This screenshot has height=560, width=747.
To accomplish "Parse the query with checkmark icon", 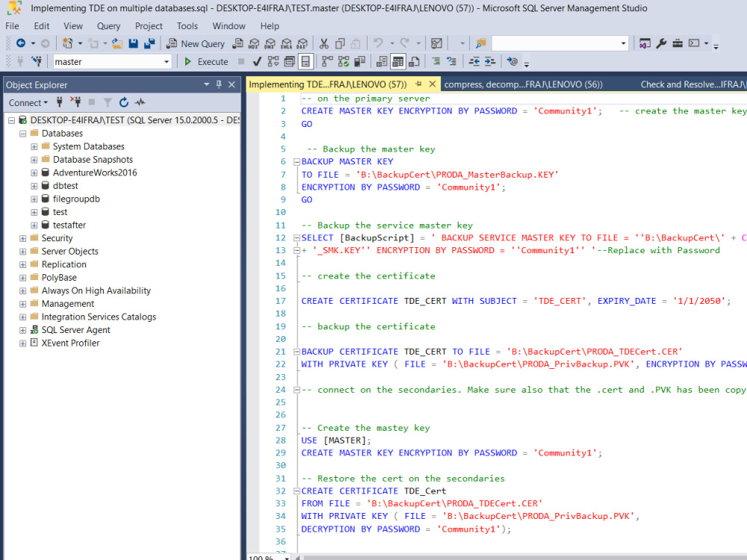I will click(x=257, y=61).
